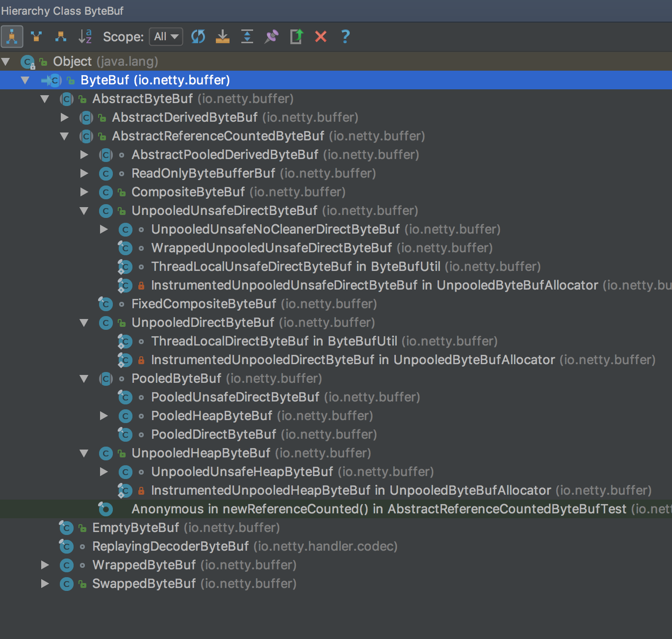The width and height of the screenshot is (672, 639).
Task: Collapse the AbstractReferenceCountedByteBuf node
Action: [64, 136]
